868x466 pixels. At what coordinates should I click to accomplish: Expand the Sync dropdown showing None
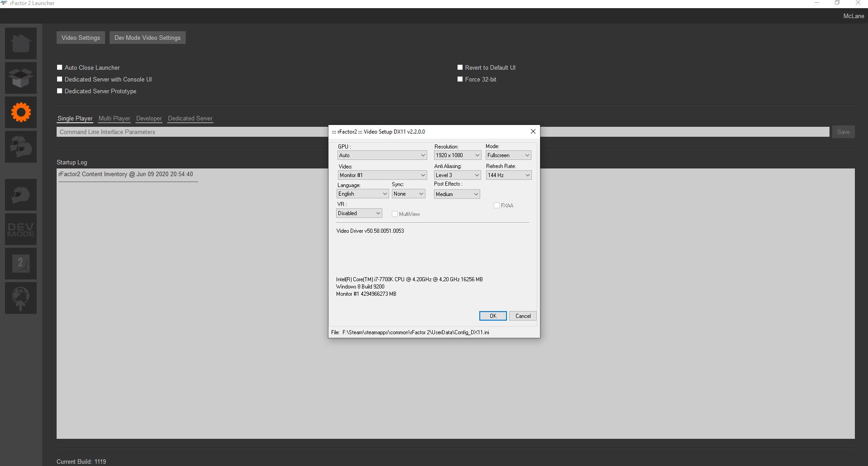409,194
